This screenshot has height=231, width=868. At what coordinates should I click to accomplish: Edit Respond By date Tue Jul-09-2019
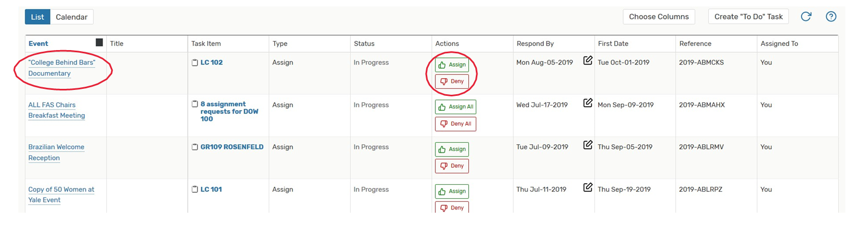pos(587,145)
